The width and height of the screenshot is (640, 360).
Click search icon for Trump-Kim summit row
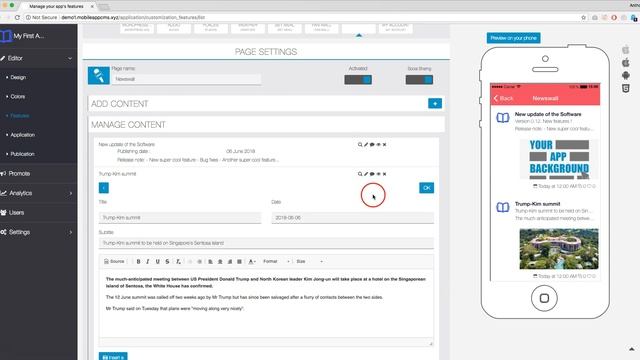pyautogui.click(x=360, y=174)
